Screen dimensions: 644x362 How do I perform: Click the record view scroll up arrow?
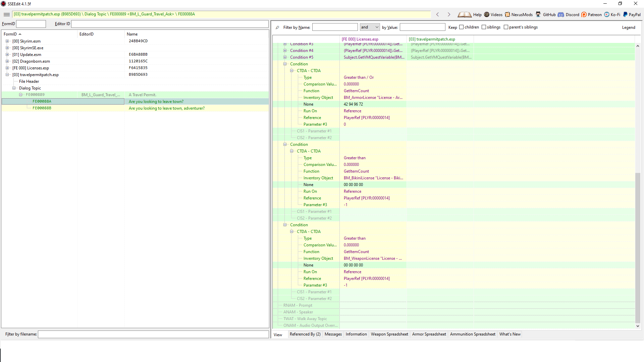coord(638,46)
